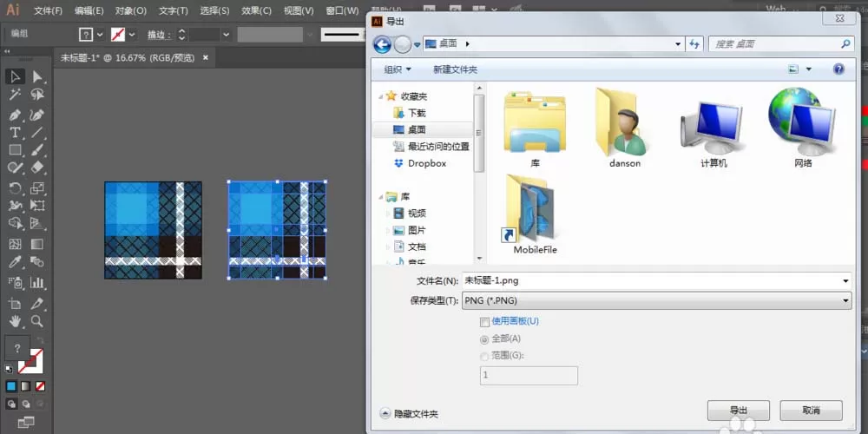Choose the Magic Wand tool

(15, 94)
